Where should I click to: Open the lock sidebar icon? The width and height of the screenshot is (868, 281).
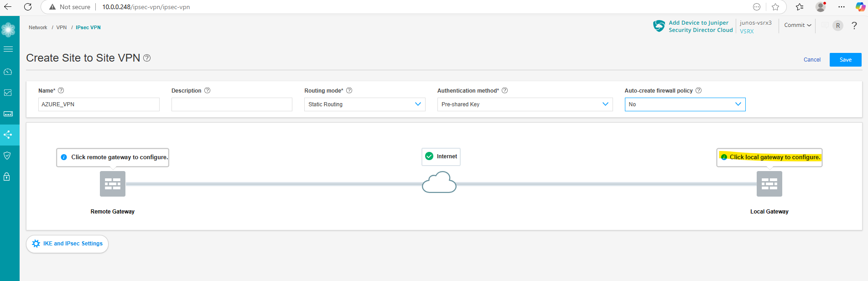click(x=7, y=177)
